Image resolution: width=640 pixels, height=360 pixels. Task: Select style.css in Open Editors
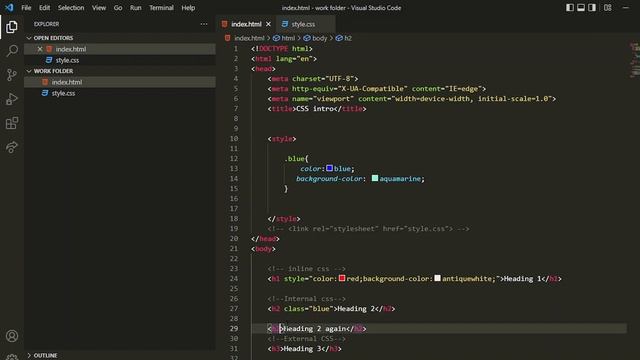(67, 60)
